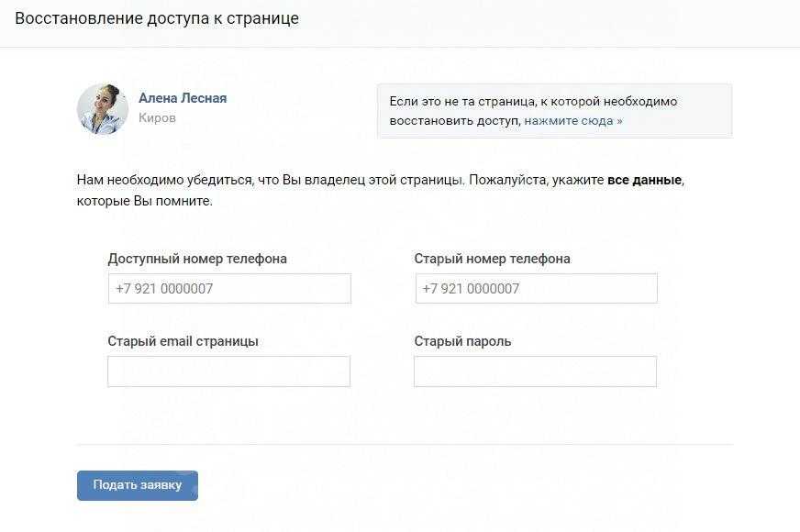The image size is (800, 532).
Task: Click the city name Киров
Action: [x=157, y=118]
